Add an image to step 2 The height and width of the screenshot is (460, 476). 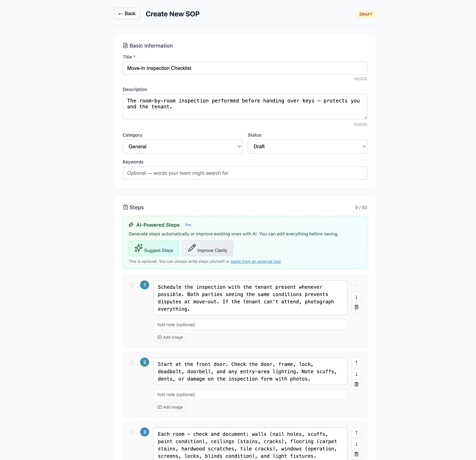tap(170, 407)
